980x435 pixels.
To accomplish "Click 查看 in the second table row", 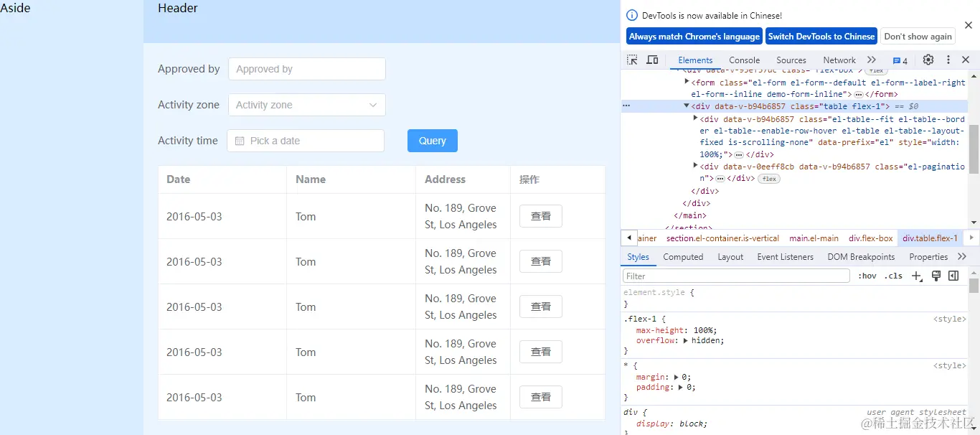I will 541,261.
